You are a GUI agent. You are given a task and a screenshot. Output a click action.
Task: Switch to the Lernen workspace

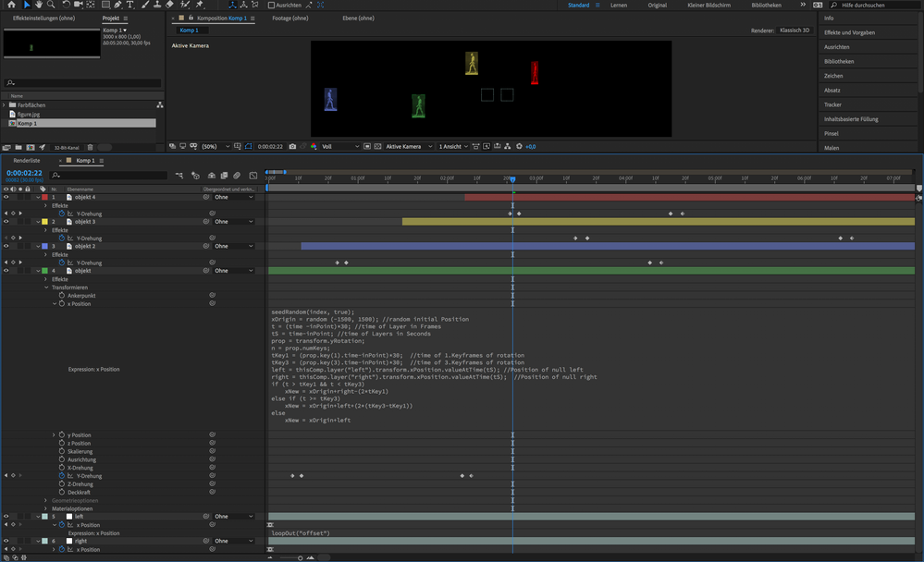pos(619,6)
